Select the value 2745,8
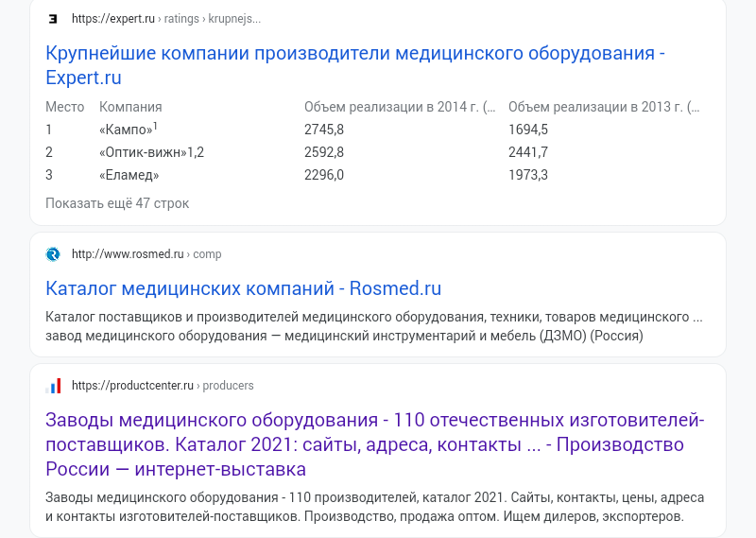Screen dimensions: 756x538 pyautogui.click(x=324, y=130)
